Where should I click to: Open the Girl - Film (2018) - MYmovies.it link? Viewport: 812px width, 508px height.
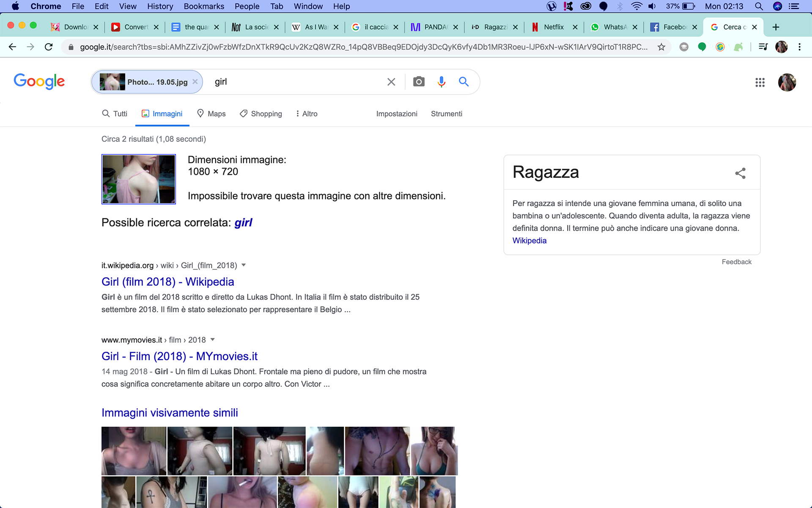pyautogui.click(x=179, y=356)
